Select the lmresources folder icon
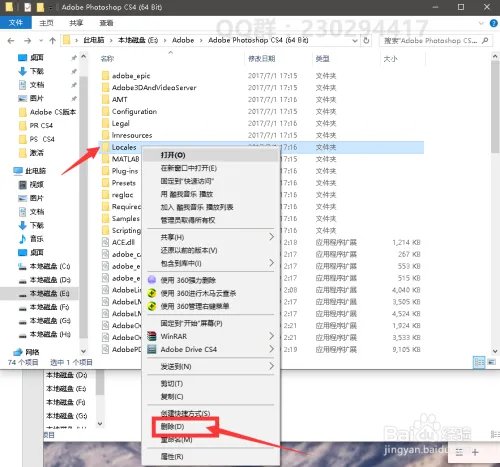Screen dimensions: 500x467 tap(105, 135)
